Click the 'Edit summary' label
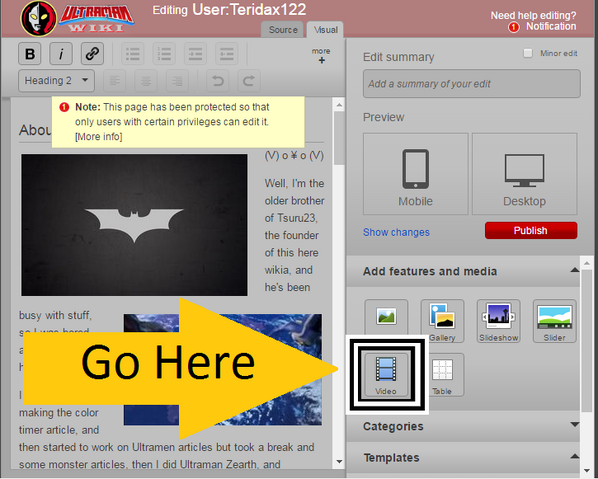 point(399,57)
